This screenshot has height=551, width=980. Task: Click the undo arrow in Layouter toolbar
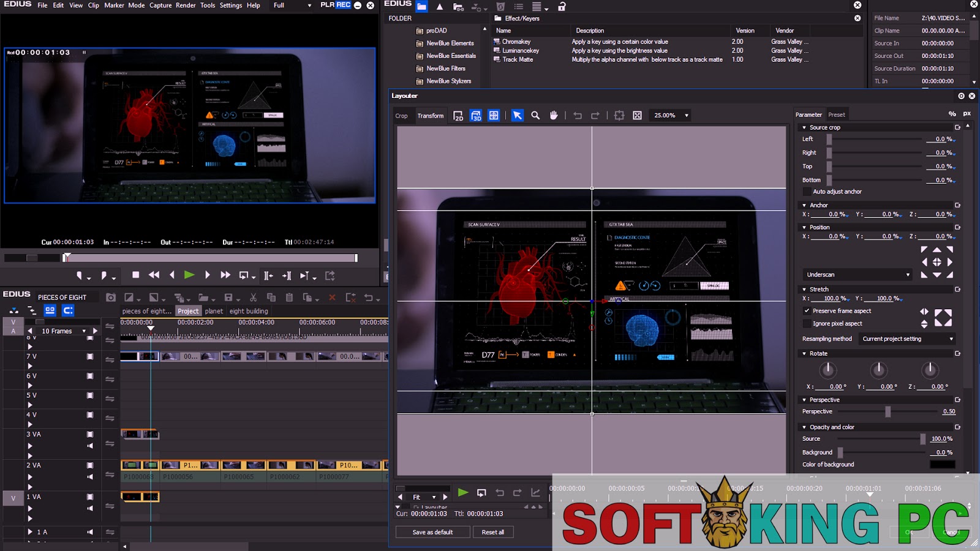coord(578,115)
